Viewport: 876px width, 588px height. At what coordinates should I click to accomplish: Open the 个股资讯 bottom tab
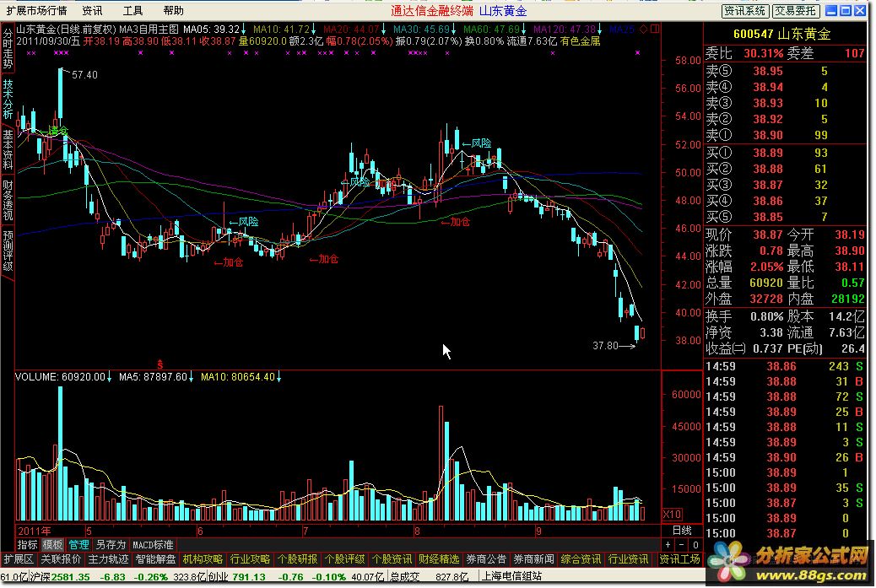tap(392, 559)
